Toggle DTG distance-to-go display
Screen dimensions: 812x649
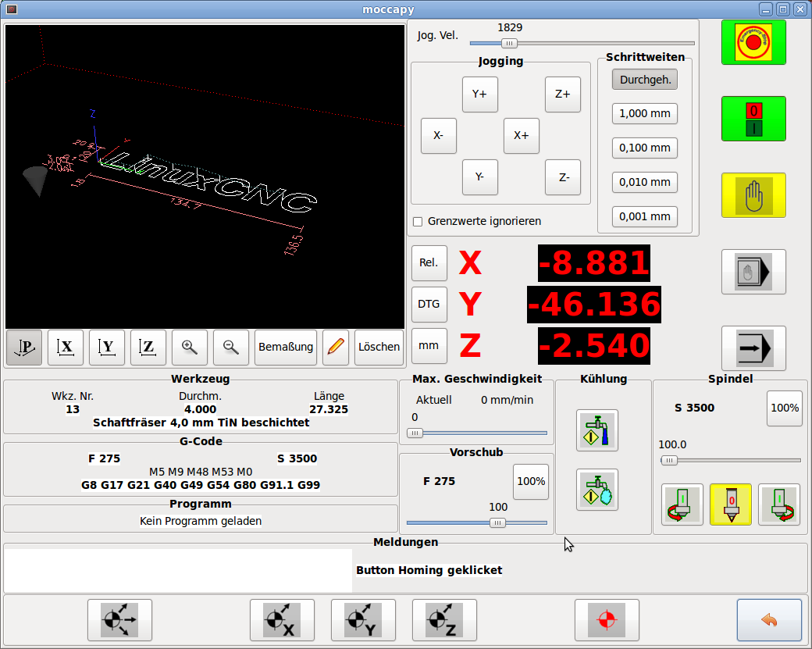(429, 305)
